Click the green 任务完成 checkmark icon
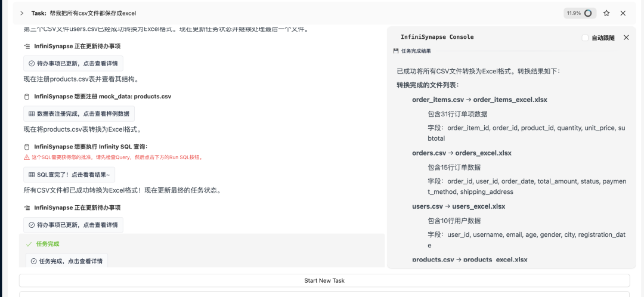644x297 pixels. click(x=29, y=244)
